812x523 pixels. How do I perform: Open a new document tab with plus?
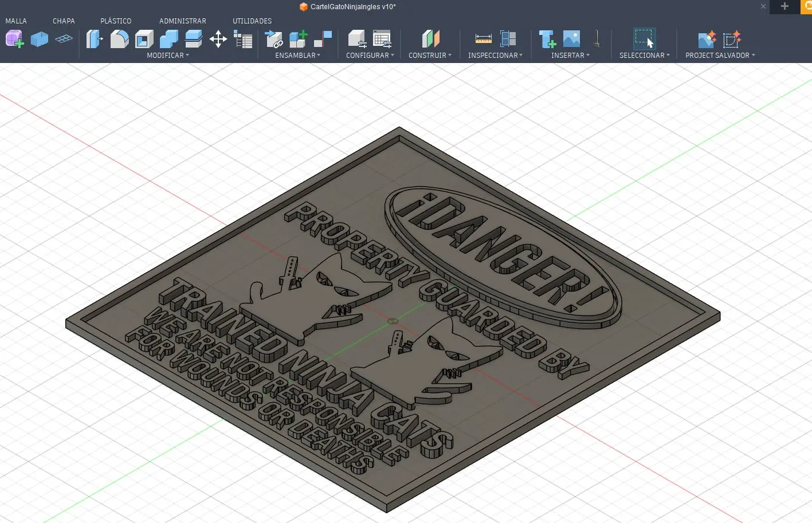784,6
